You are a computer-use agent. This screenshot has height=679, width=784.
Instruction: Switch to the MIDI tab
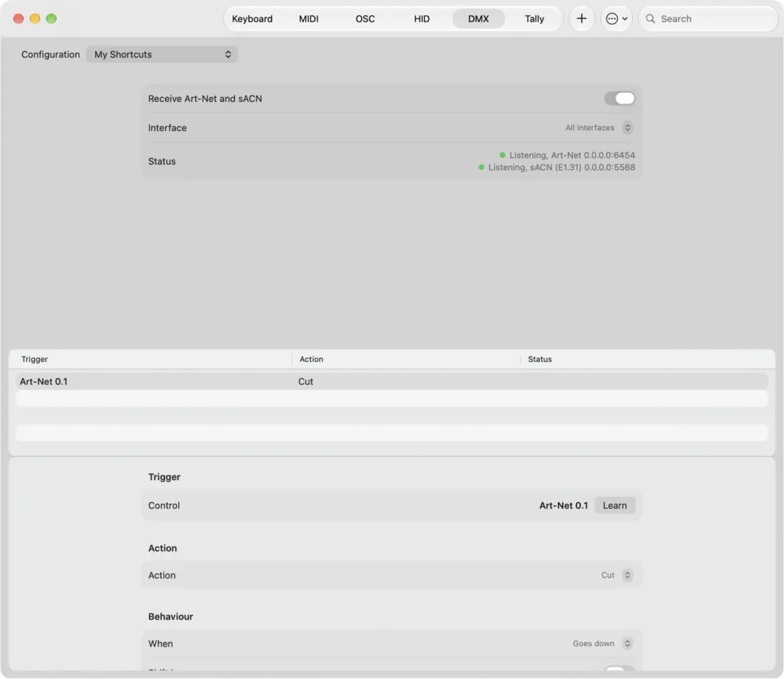[309, 18]
